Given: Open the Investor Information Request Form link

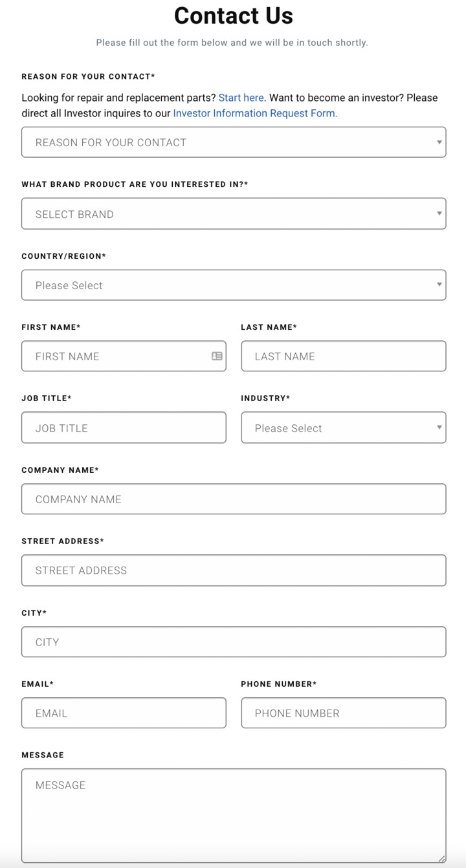Looking at the screenshot, I should (x=254, y=113).
